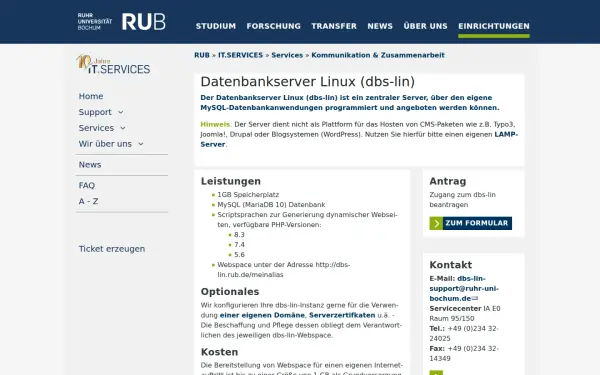Open the Studium menu
Screen dimensions: 600x375
pos(216,26)
